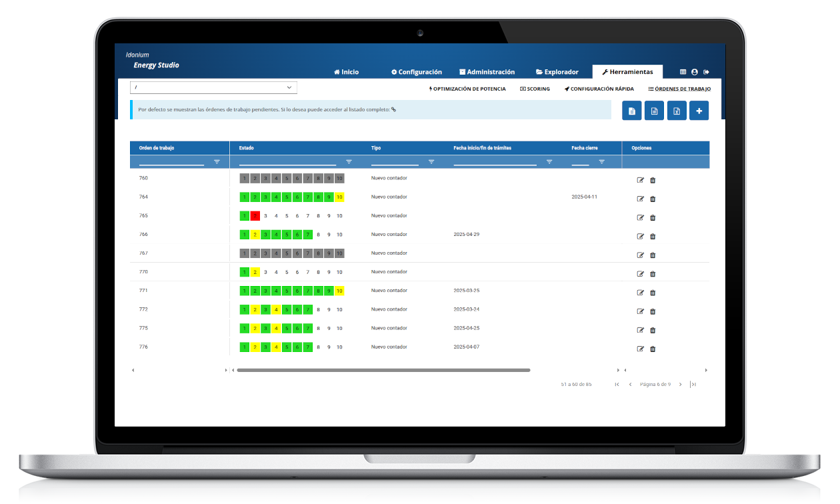Click the Estado filter text field
This screenshot has width=840, height=504.
[x=287, y=161]
